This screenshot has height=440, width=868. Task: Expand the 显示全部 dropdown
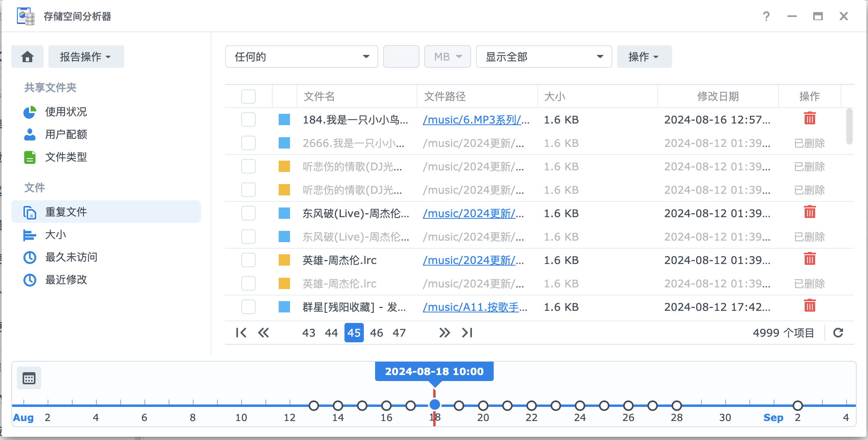pyautogui.click(x=544, y=57)
